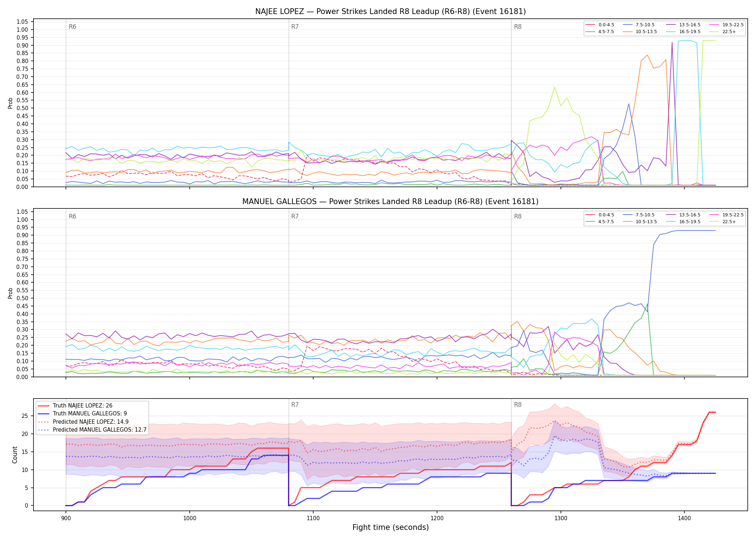
Task: Click the R6 round label in Manuel Gallegos chart
Action: pyautogui.click(x=72, y=216)
